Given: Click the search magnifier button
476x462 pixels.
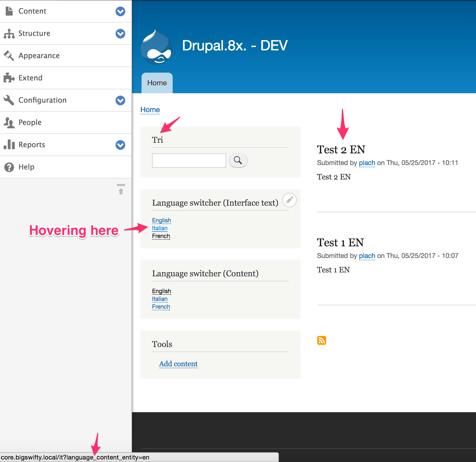Looking at the screenshot, I should click(238, 161).
